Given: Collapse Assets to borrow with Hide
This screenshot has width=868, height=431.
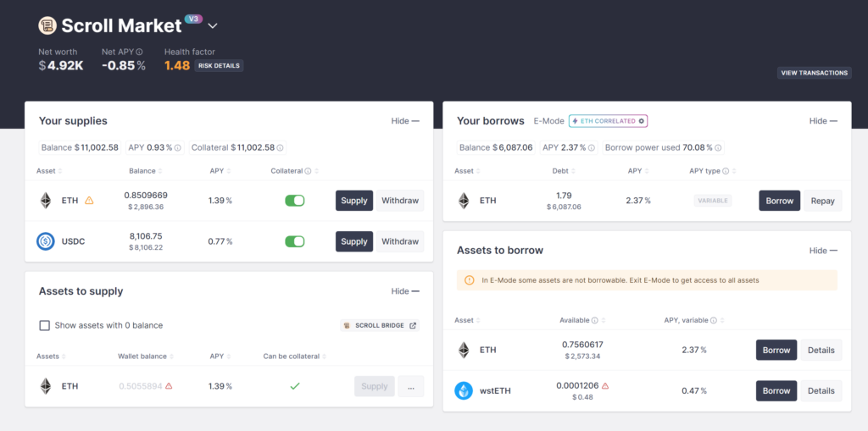Looking at the screenshot, I should [823, 251].
